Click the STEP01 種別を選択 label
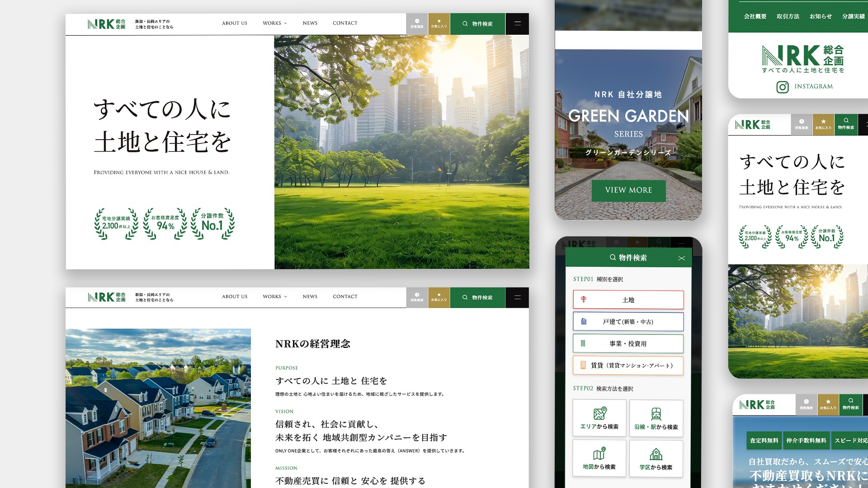 point(598,279)
